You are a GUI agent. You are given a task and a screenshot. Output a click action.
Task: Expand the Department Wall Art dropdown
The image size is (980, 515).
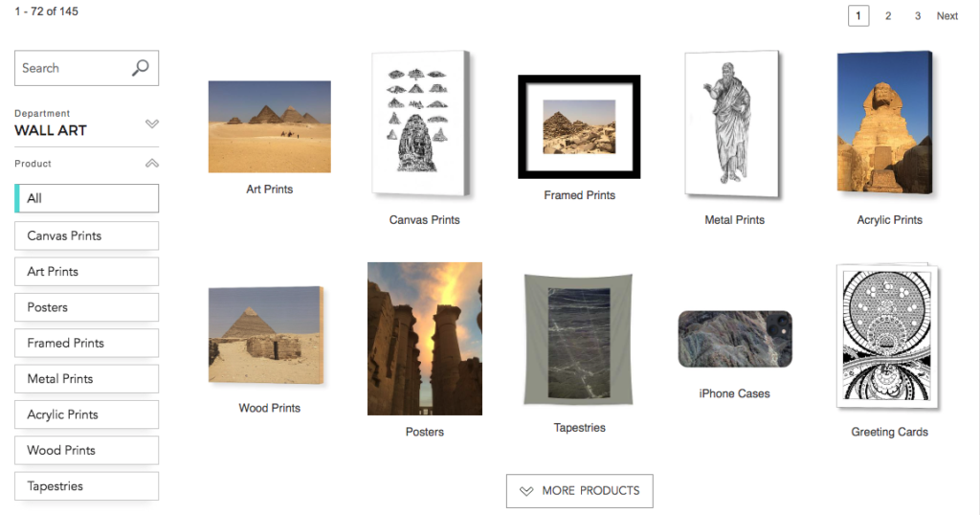tap(152, 123)
